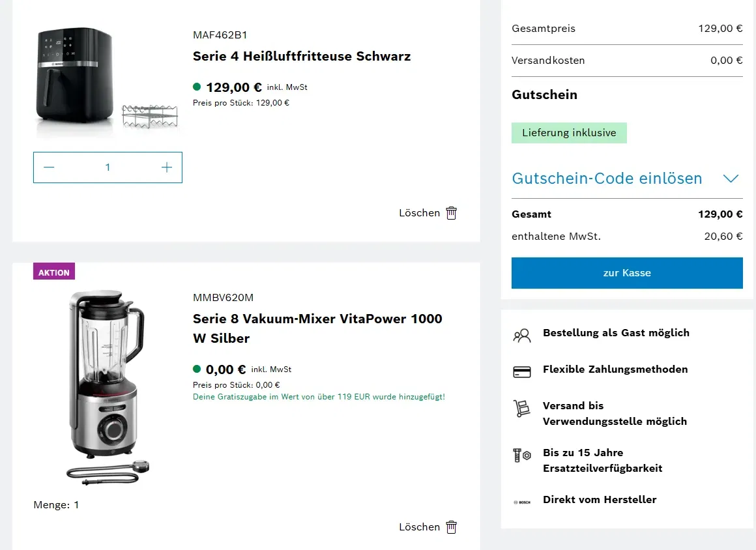Increase air fryer quantity with the plus control

(x=167, y=167)
